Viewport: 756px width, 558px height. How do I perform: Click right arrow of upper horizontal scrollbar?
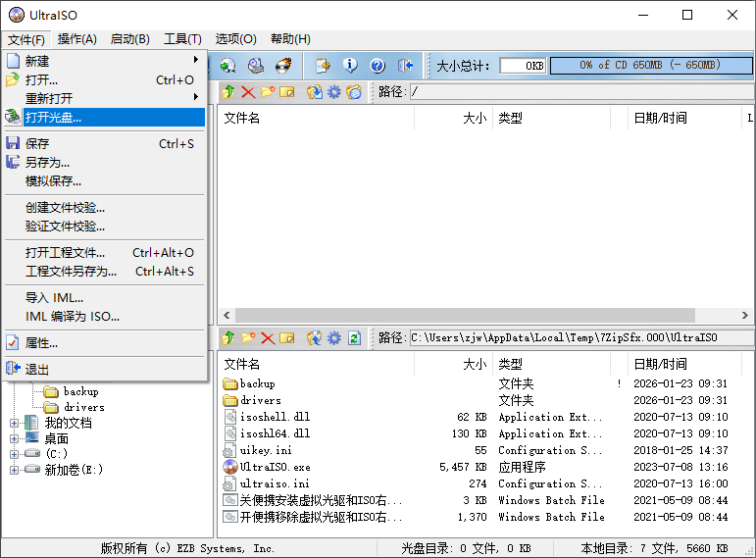pyautogui.click(x=744, y=315)
